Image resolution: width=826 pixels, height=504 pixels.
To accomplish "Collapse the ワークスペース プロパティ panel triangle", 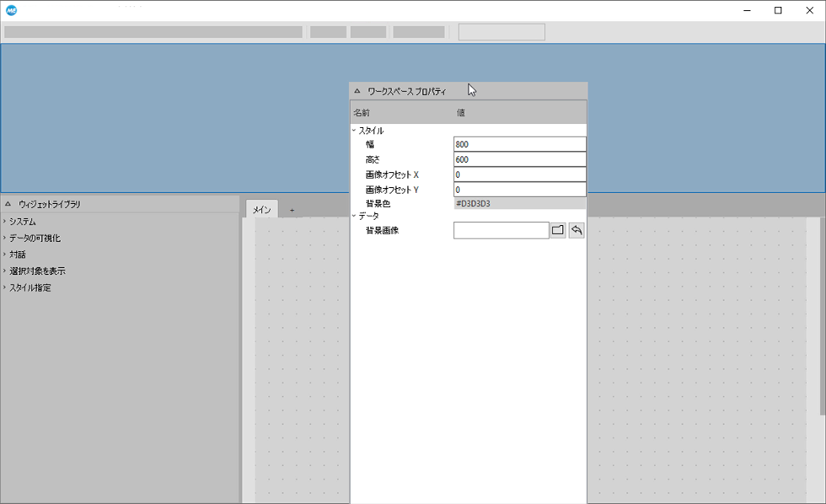I will click(357, 91).
